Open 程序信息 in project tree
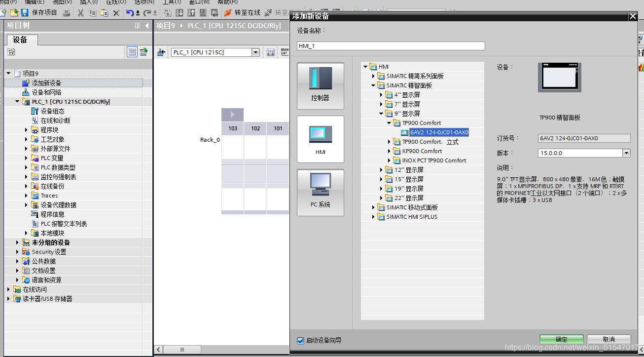 [x=52, y=214]
